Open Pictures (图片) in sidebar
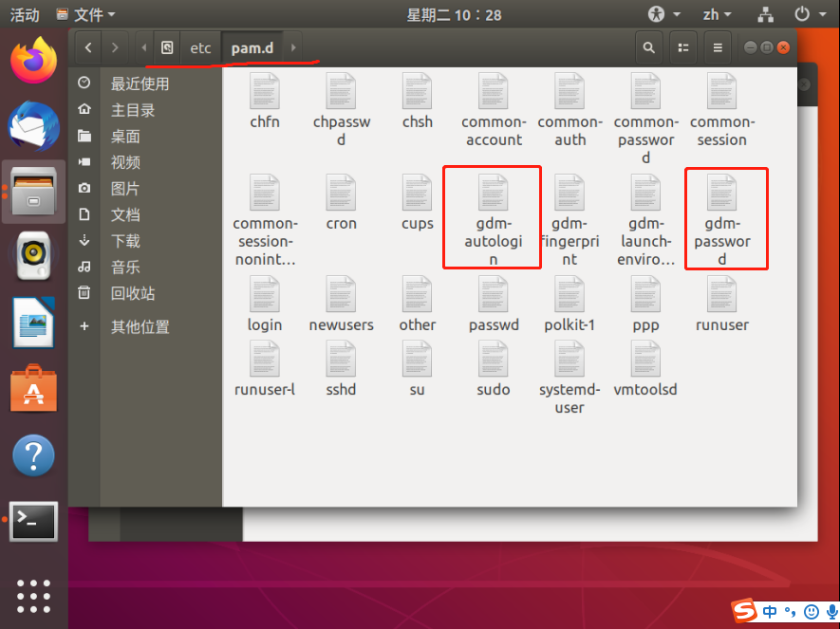The image size is (840, 629). coord(125,189)
